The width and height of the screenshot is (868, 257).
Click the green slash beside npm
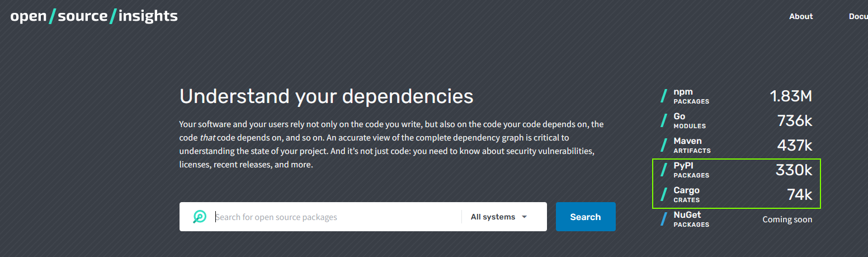pyautogui.click(x=664, y=96)
